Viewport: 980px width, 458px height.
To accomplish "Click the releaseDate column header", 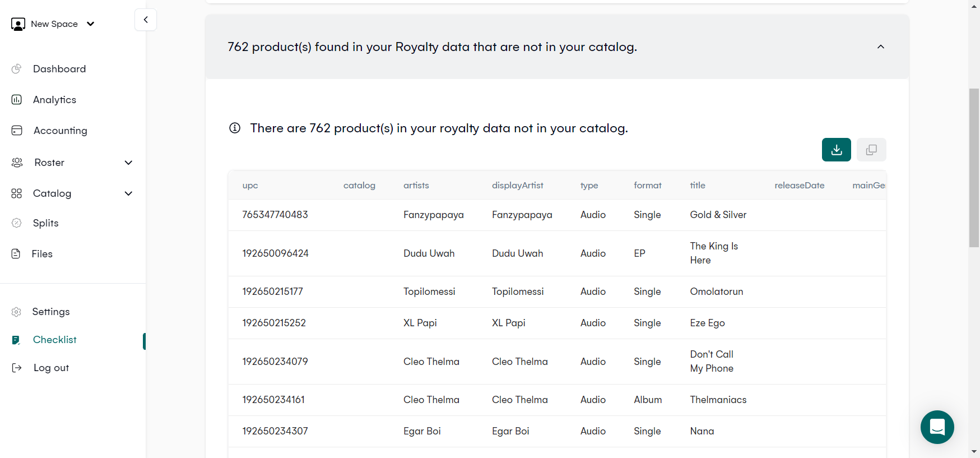I will coord(800,186).
